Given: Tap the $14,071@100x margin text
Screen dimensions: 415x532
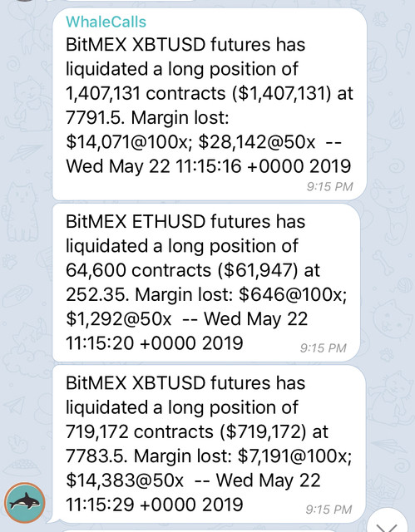Looking at the screenshot, I should coord(129,142).
